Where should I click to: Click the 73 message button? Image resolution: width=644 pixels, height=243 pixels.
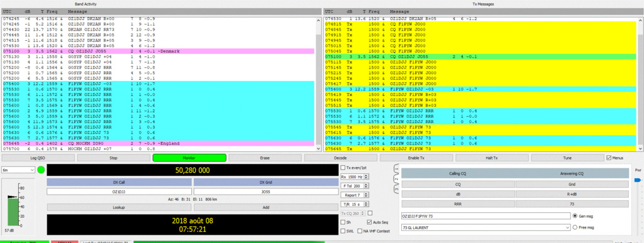tap(572, 204)
